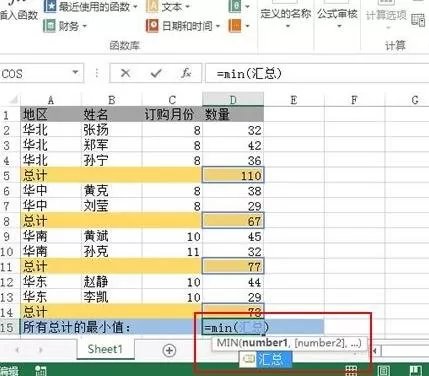Open the 文本 text functions dropdown
The width and height of the screenshot is (429, 376).
click(168, 6)
